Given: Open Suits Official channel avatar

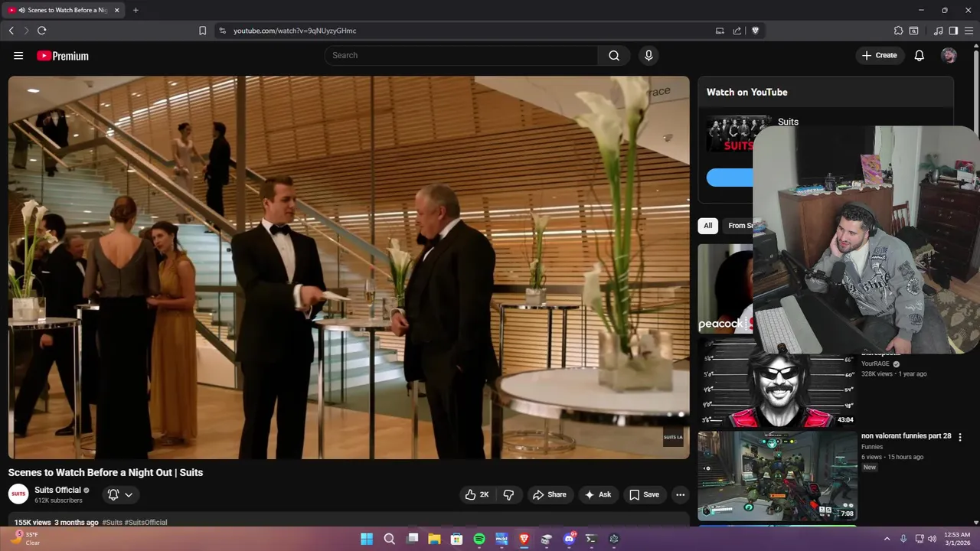Looking at the screenshot, I should pyautogui.click(x=18, y=494).
